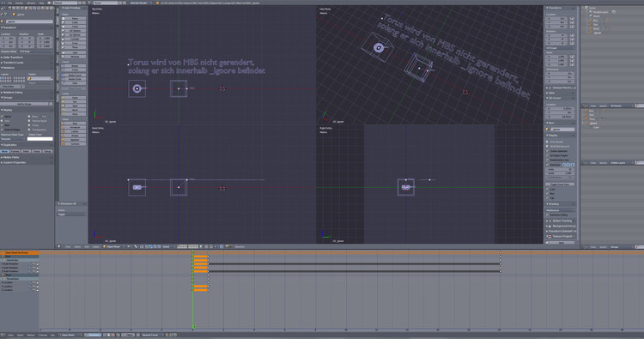The width and height of the screenshot is (644, 339).
Task: Open the Maximum Draw Type dropdown
Action: pos(12,139)
